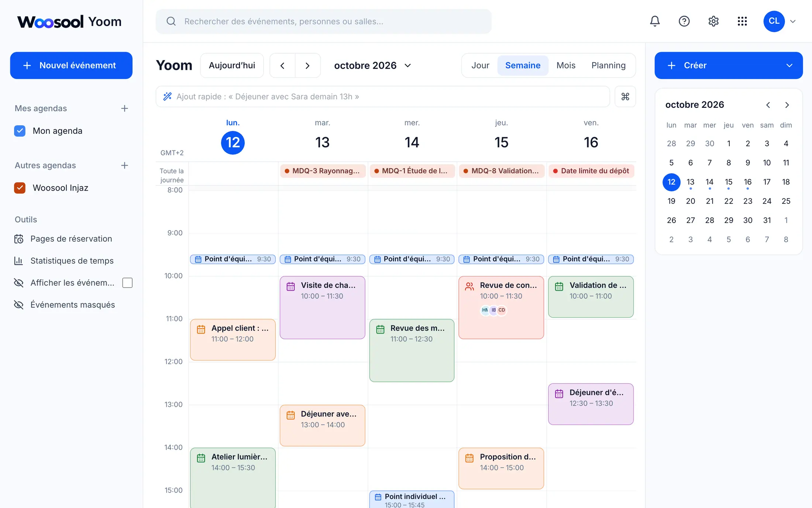The width and height of the screenshot is (812, 508).
Task: Open Point individuel event at 15:00
Action: coord(412,500)
